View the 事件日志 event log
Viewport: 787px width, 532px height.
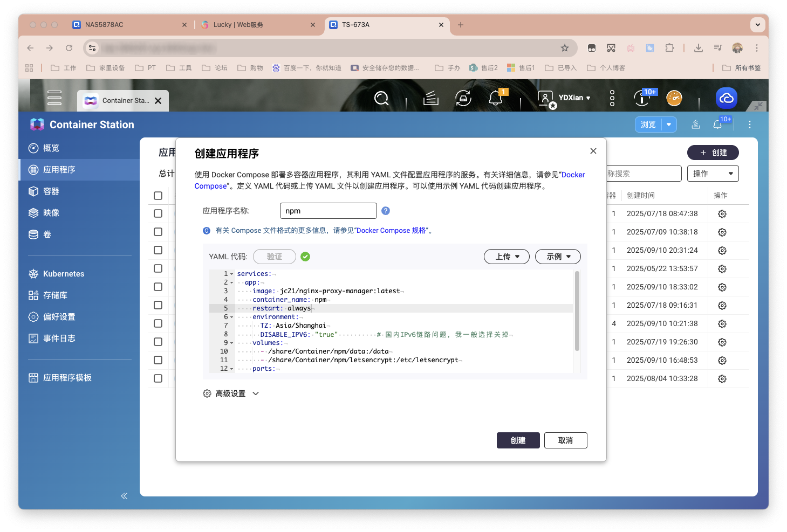[x=59, y=338]
